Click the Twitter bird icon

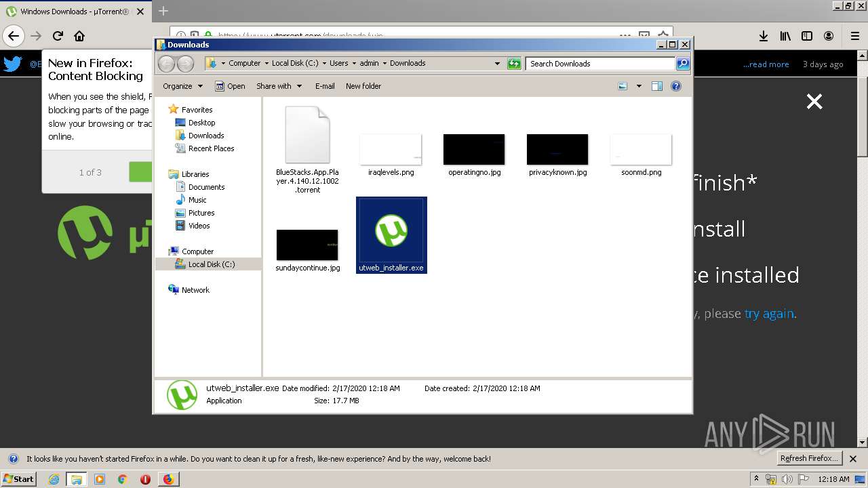tap(13, 64)
